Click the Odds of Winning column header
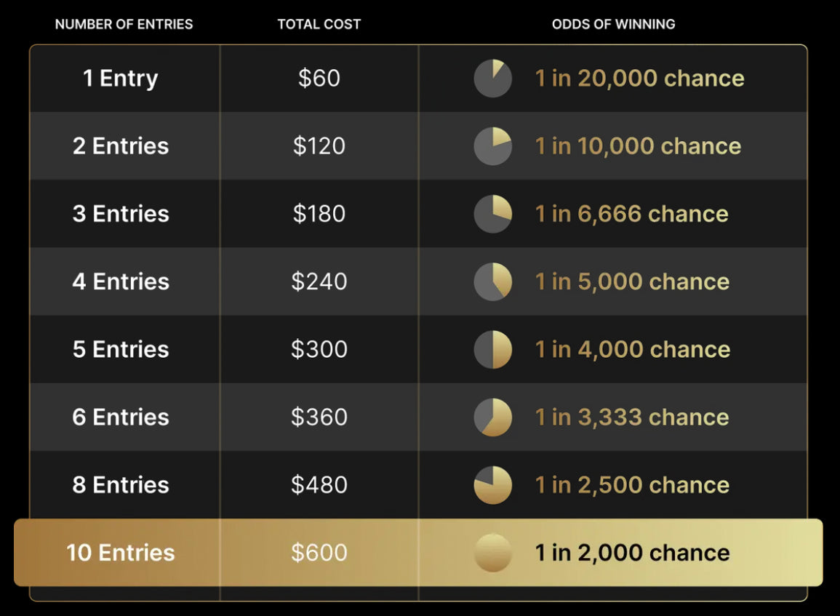The image size is (840, 616). 613,24
